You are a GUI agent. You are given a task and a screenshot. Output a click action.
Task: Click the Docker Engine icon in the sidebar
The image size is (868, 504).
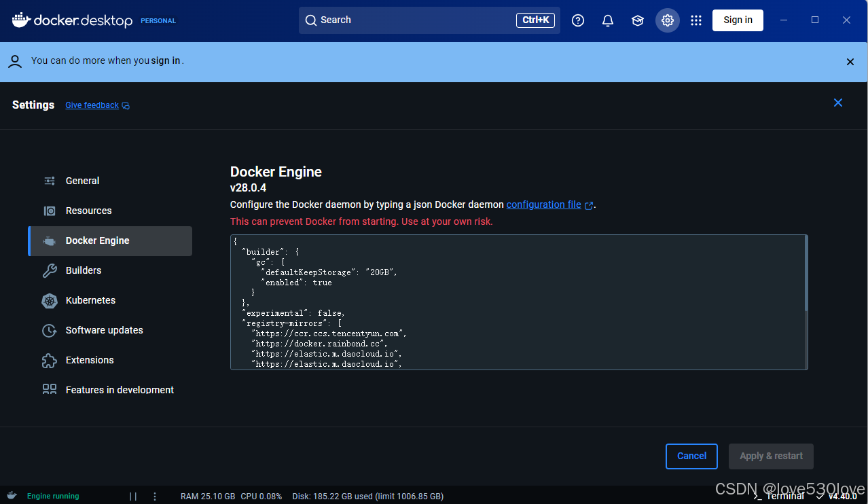[x=50, y=240]
